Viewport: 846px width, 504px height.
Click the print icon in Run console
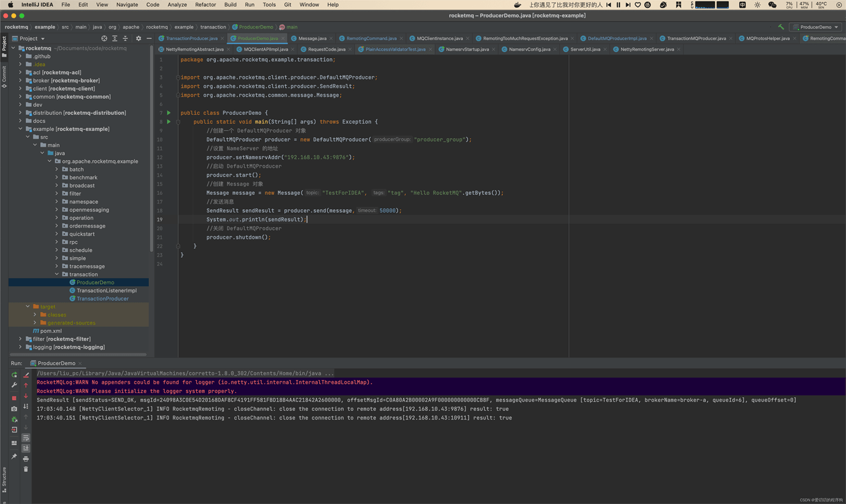(x=26, y=459)
